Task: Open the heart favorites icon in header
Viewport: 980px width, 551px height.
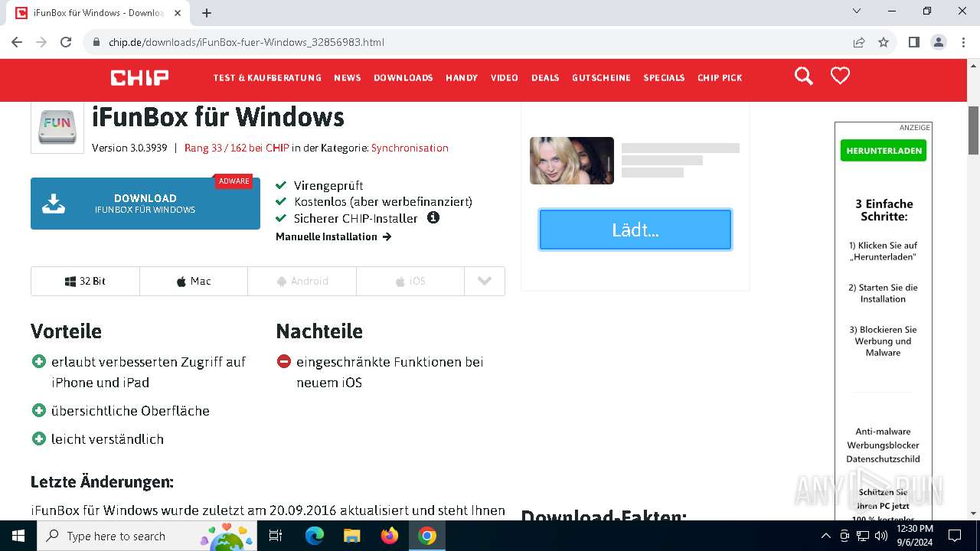Action: [x=840, y=76]
